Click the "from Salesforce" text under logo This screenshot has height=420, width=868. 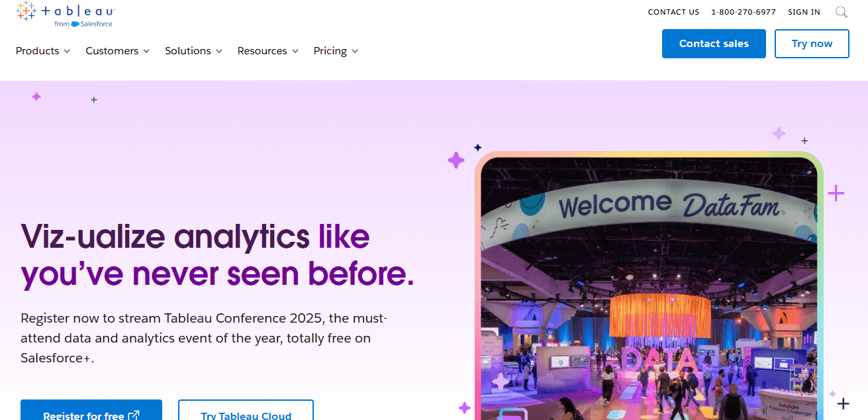tap(83, 24)
